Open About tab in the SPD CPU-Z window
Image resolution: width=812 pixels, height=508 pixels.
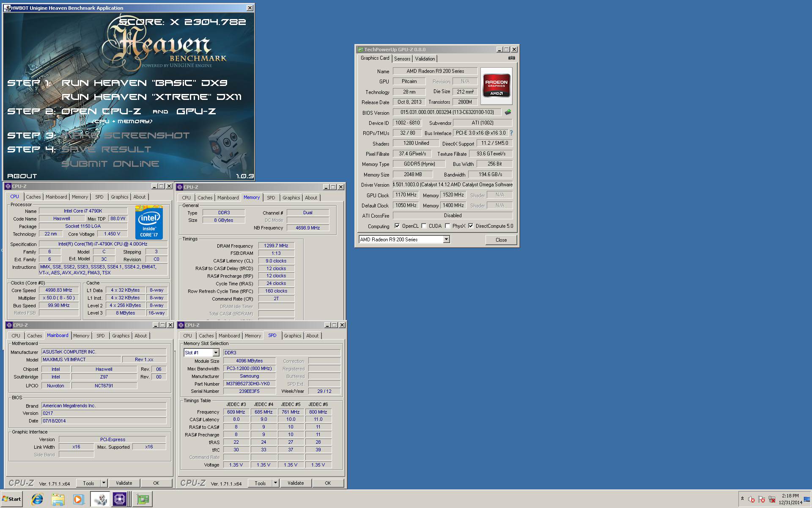312,336
